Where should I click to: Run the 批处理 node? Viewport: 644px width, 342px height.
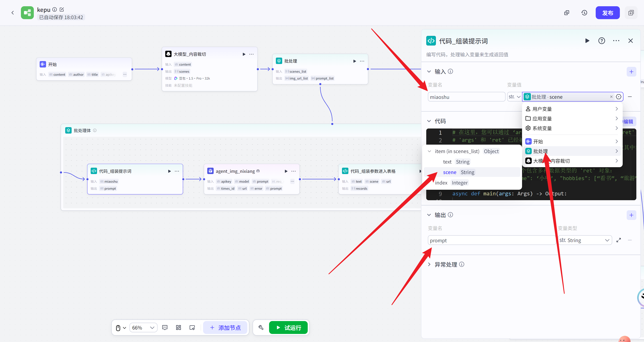pos(354,61)
